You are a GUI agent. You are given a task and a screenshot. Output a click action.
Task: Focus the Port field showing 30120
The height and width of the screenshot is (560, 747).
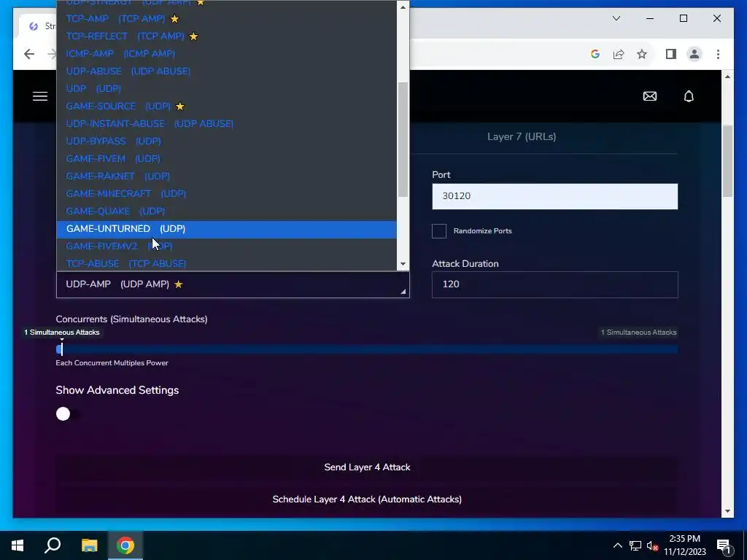[x=554, y=196]
